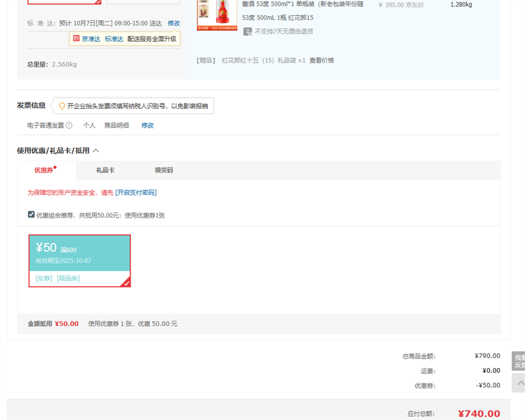Switch to the 领货码 tab

pos(163,170)
